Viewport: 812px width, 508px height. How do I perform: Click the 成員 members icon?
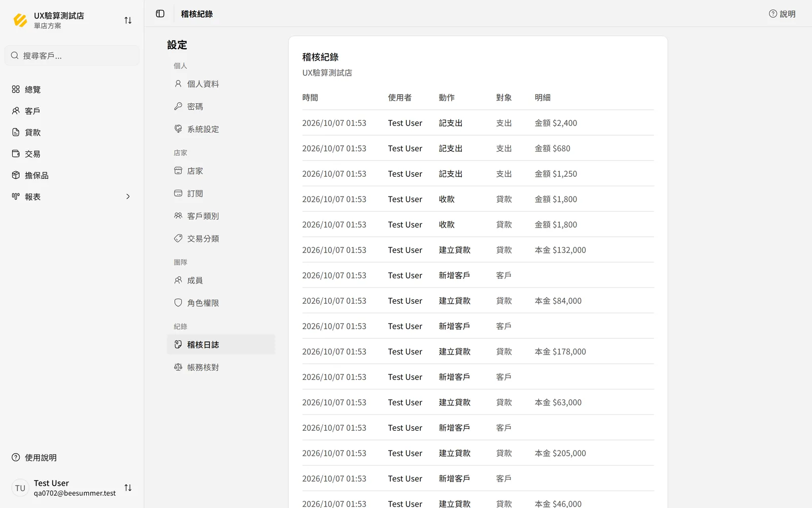pos(178,280)
